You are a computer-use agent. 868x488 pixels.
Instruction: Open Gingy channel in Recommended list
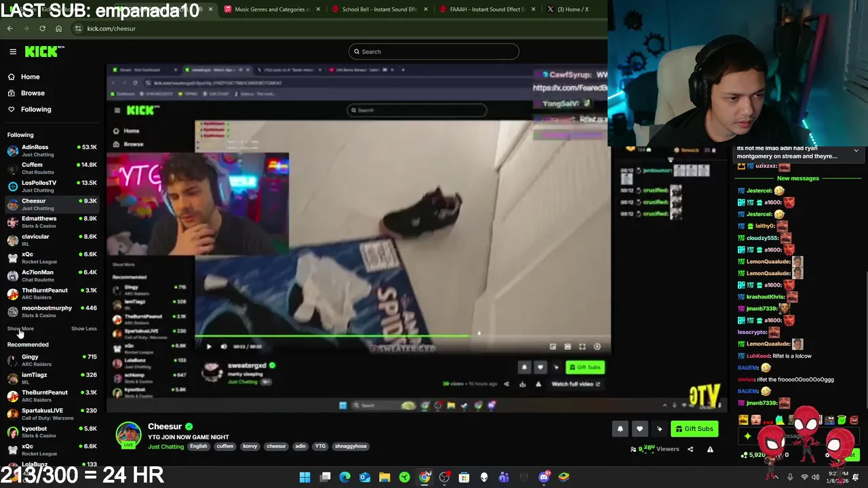click(52, 360)
